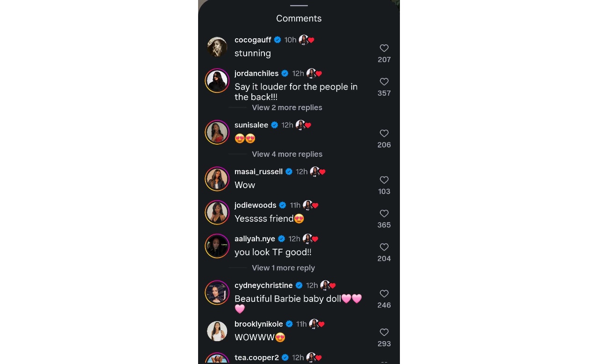Screen dimensions: 598x364
Task: Show 1 more reply under aaliyah.nye
Action: tap(283, 268)
